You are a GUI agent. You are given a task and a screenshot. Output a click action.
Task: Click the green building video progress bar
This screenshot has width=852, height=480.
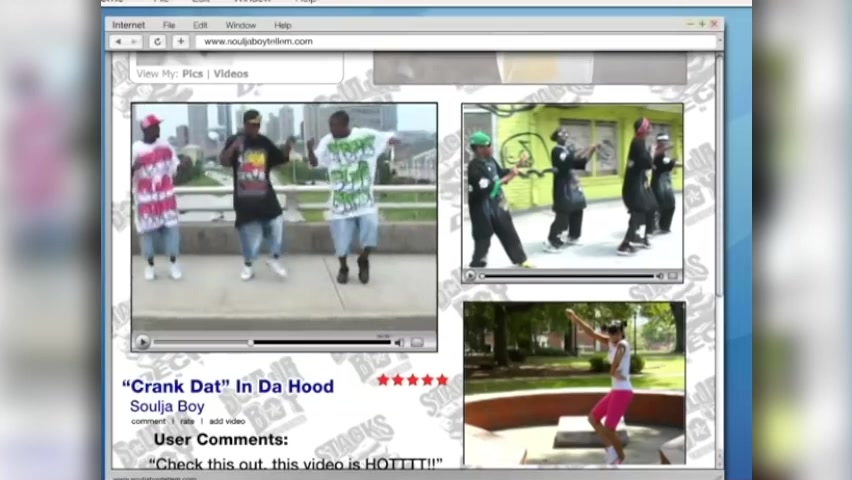click(567, 276)
